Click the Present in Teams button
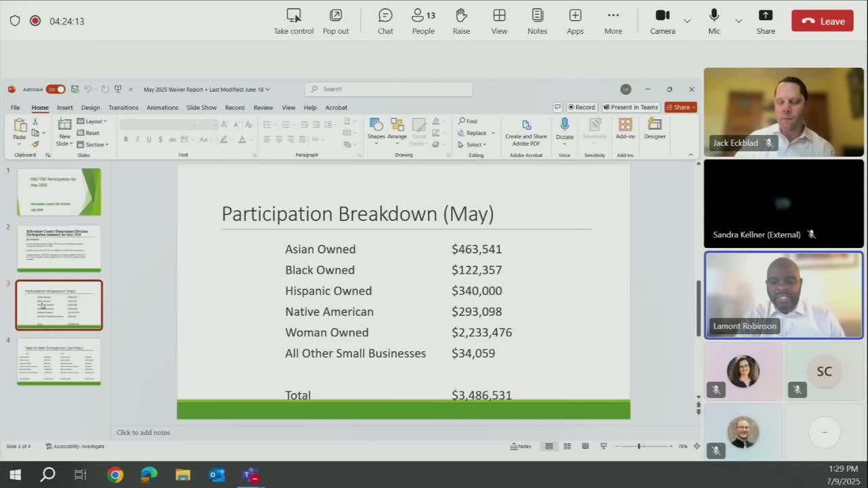 tap(631, 107)
